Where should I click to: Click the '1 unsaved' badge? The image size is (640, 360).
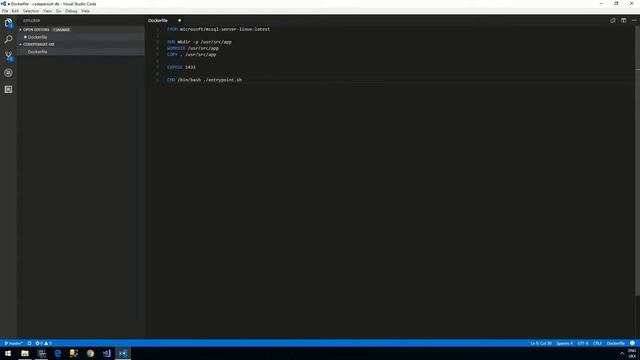[61, 30]
